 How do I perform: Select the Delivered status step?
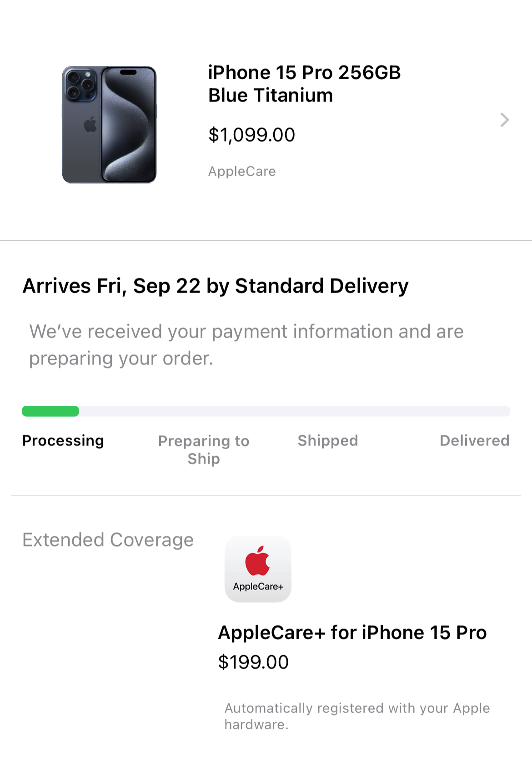point(474,440)
